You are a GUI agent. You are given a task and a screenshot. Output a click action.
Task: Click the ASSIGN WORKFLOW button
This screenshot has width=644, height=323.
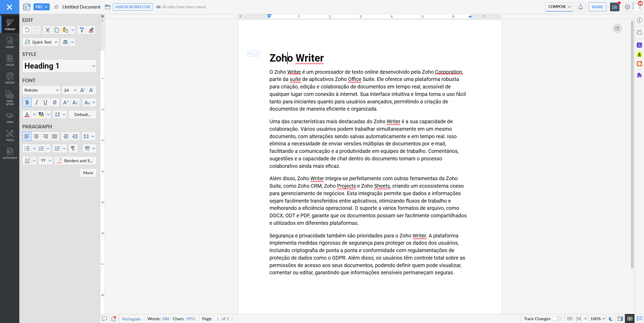tap(133, 7)
